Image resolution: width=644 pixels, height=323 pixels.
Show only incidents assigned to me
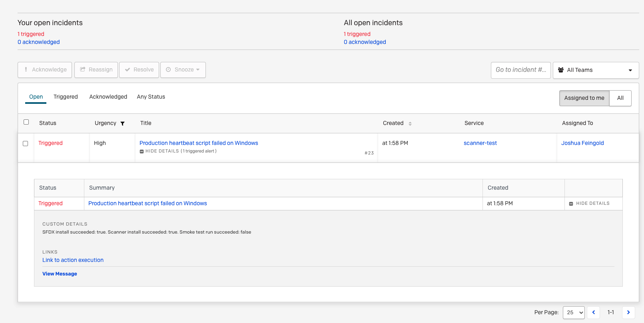click(584, 98)
